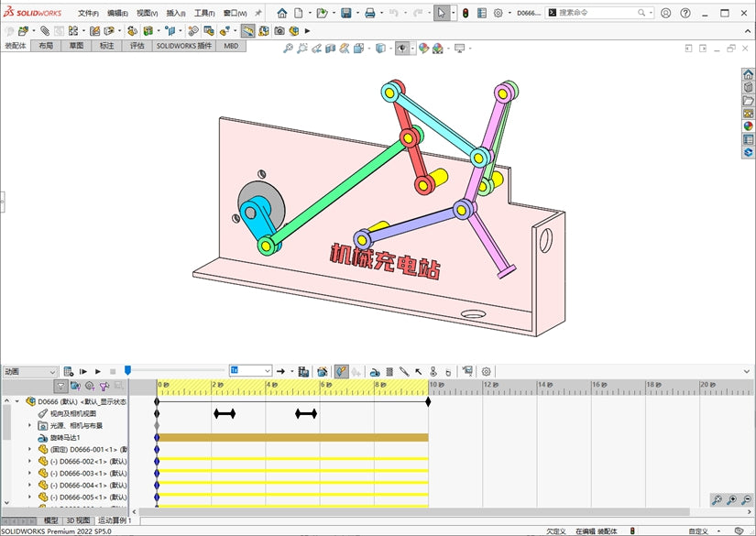The width and height of the screenshot is (756, 536).
Task: Toggle the Autokey button
Action: (341, 372)
